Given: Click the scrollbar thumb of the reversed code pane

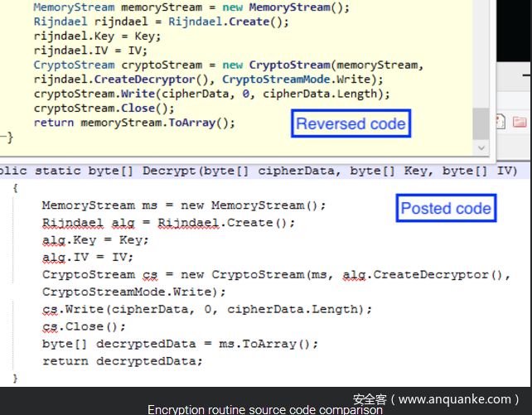Looking at the screenshot, I should click(x=481, y=123).
